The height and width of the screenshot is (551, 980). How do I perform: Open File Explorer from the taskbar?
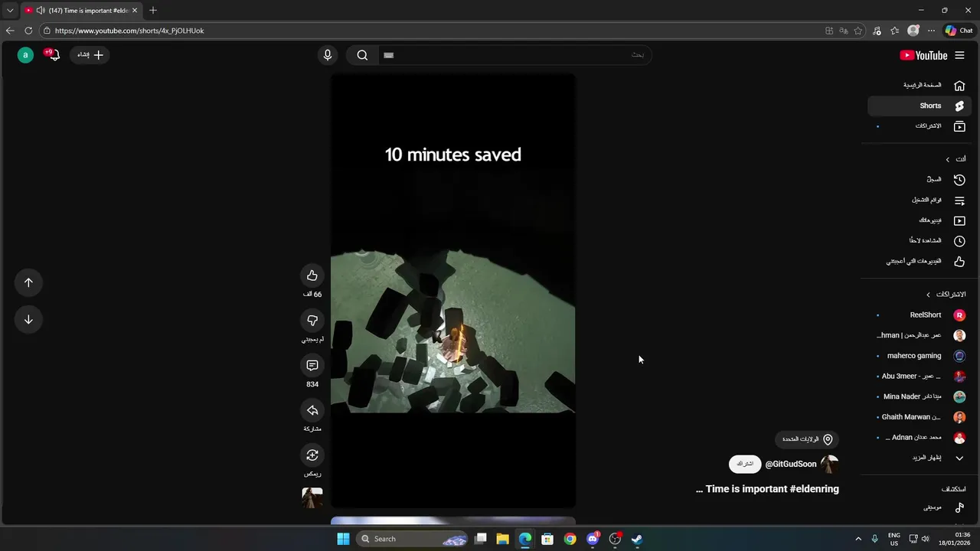click(x=503, y=539)
